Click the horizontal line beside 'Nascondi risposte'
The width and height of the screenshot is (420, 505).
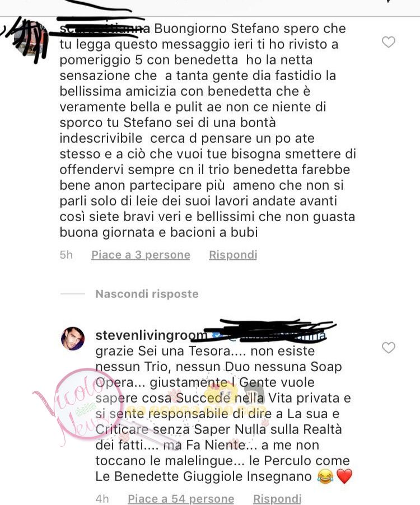(x=73, y=294)
